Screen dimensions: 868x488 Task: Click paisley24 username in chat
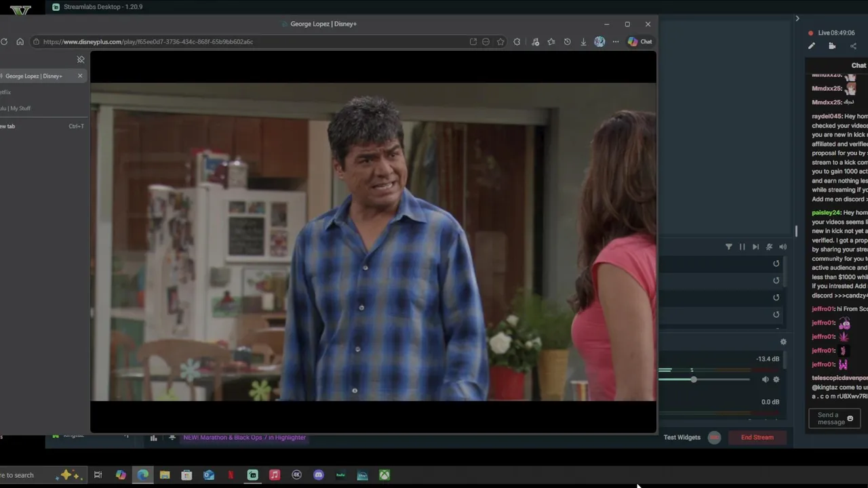coord(826,213)
